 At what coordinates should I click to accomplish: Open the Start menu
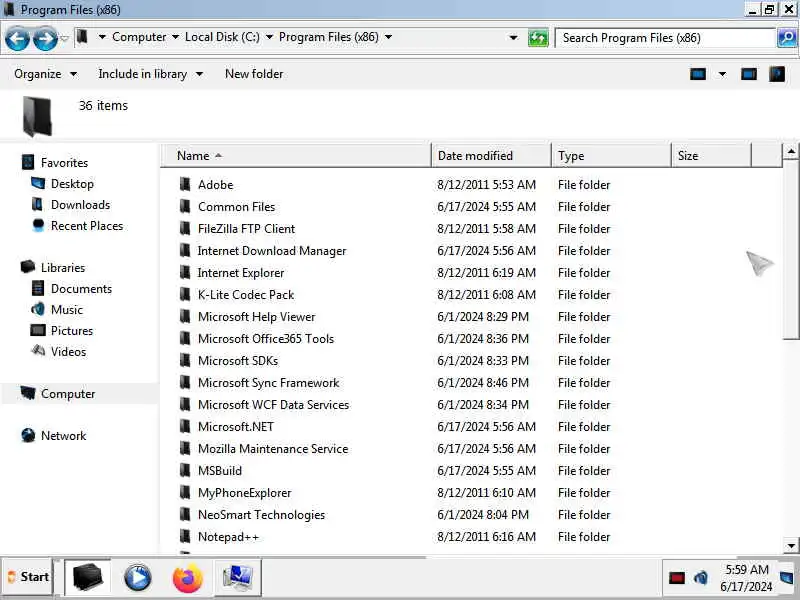coord(29,577)
